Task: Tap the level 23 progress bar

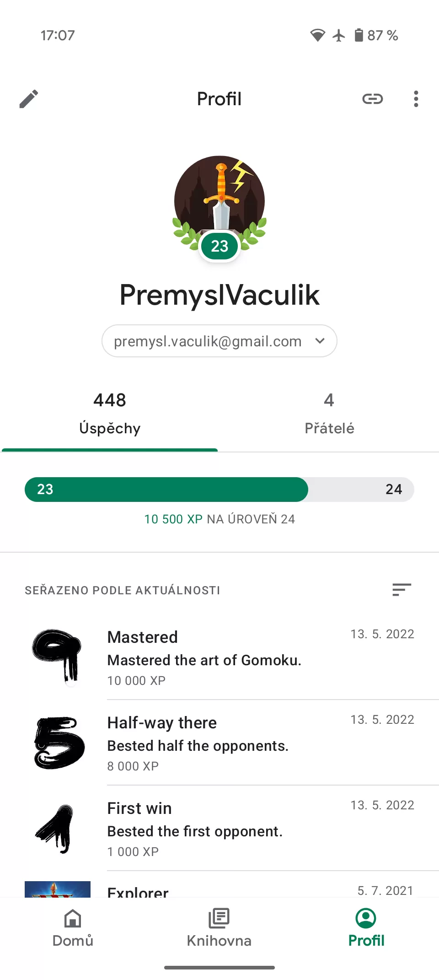Action: (x=219, y=490)
